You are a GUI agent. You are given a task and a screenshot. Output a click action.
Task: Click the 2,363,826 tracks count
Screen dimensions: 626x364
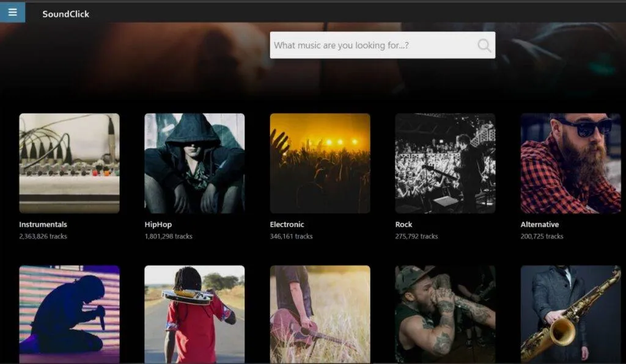(44, 236)
